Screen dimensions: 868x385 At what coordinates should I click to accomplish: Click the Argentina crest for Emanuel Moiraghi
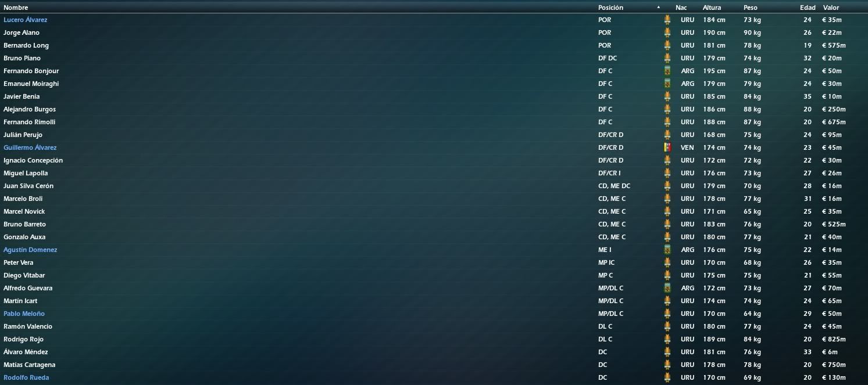[x=667, y=84]
